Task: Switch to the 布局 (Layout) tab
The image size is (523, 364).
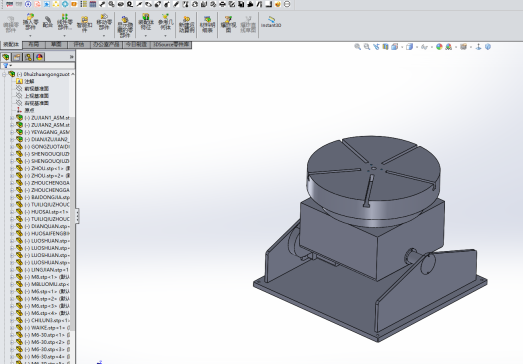Action: click(34, 45)
